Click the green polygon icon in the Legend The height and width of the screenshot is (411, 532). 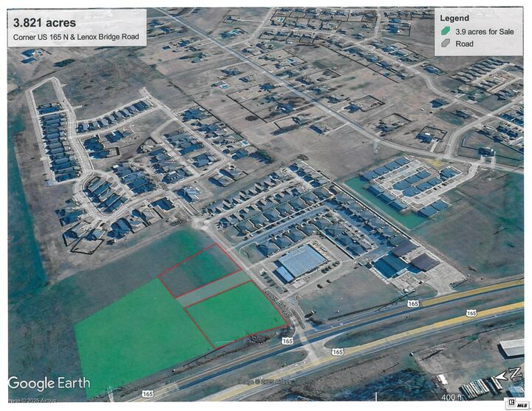(445, 31)
